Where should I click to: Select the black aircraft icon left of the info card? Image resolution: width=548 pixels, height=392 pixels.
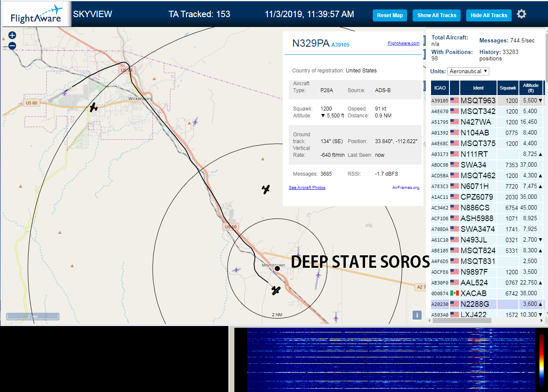click(x=266, y=189)
